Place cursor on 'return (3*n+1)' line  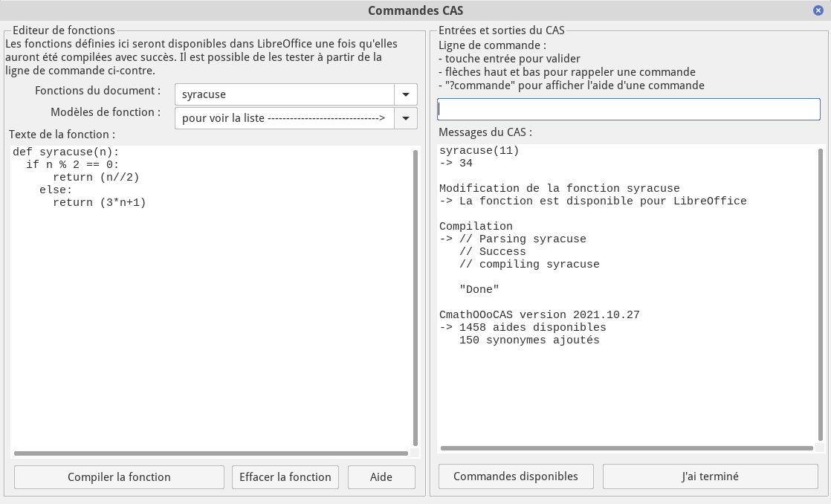coord(99,202)
